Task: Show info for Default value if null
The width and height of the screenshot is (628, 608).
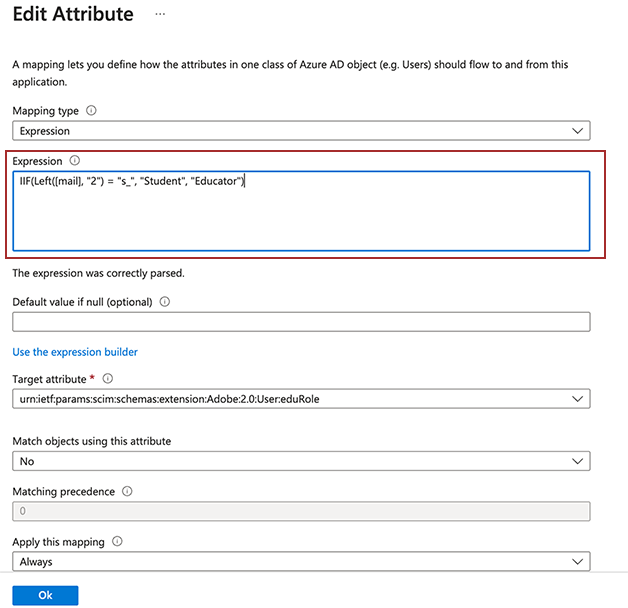Action: pos(165,301)
